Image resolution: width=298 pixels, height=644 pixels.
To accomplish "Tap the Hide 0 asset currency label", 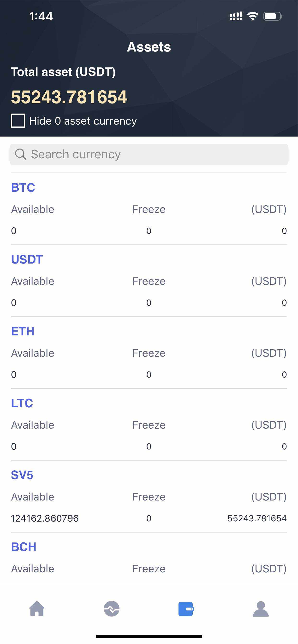I will pos(83,121).
